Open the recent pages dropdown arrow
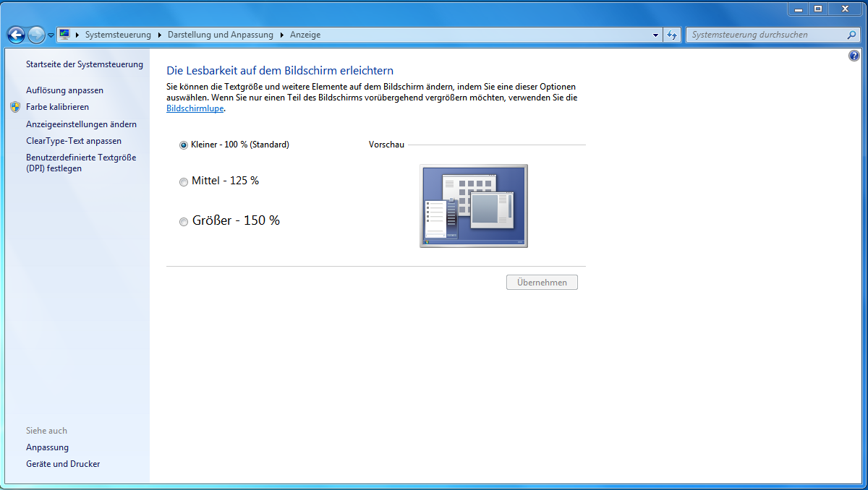This screenshot has height=490, width=868. 51,35
